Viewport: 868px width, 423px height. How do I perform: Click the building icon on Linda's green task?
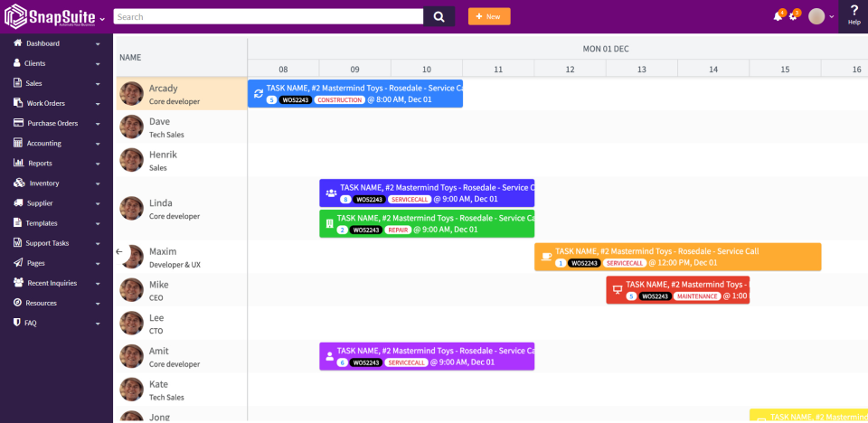click(x=329, y=223)
